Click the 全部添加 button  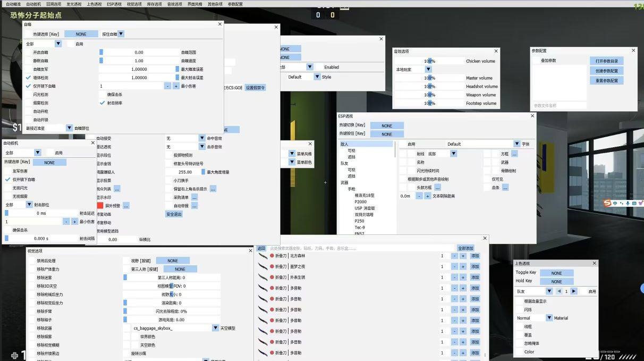point(465,248)
